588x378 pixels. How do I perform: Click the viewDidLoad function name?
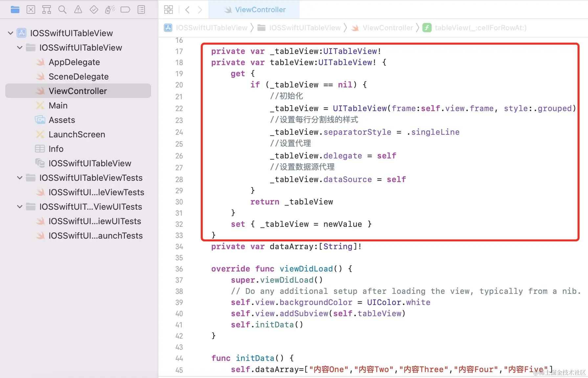click(306, 269)
